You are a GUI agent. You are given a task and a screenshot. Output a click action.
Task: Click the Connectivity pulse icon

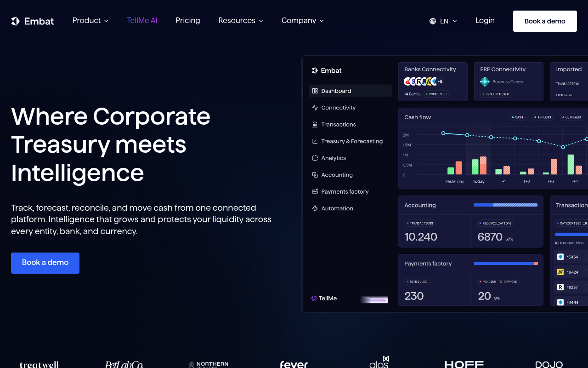pyautogui.click(x=315, y=108)
